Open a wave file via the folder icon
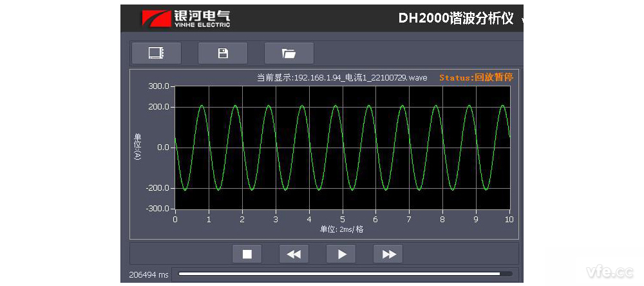 [289, 53]
